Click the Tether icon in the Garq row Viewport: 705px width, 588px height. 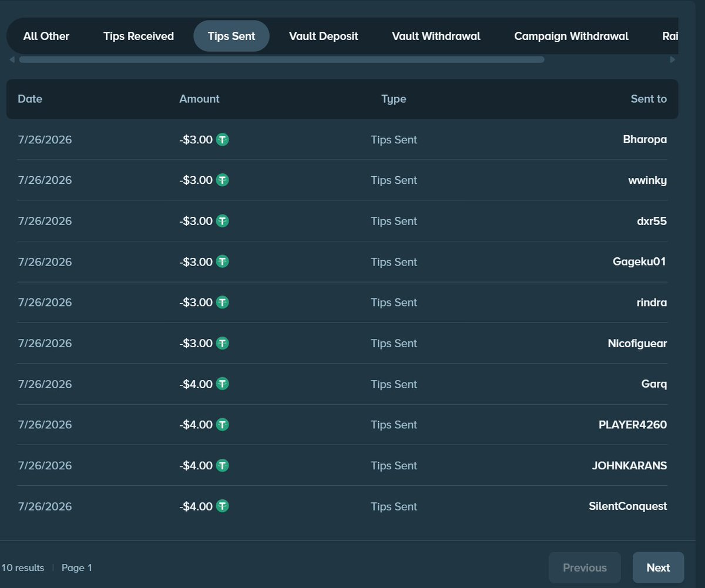[222, 384]
